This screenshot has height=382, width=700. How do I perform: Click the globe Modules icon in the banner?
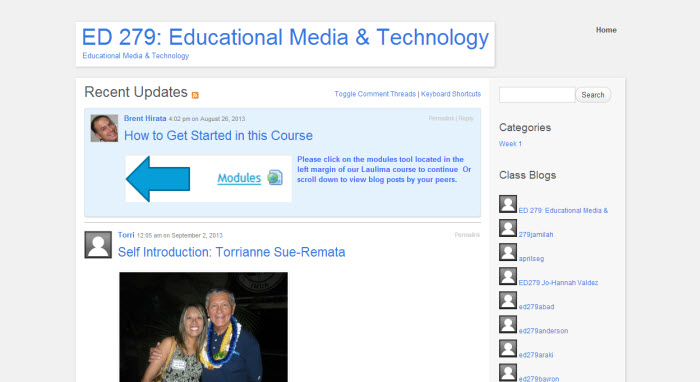click(275, 178)
